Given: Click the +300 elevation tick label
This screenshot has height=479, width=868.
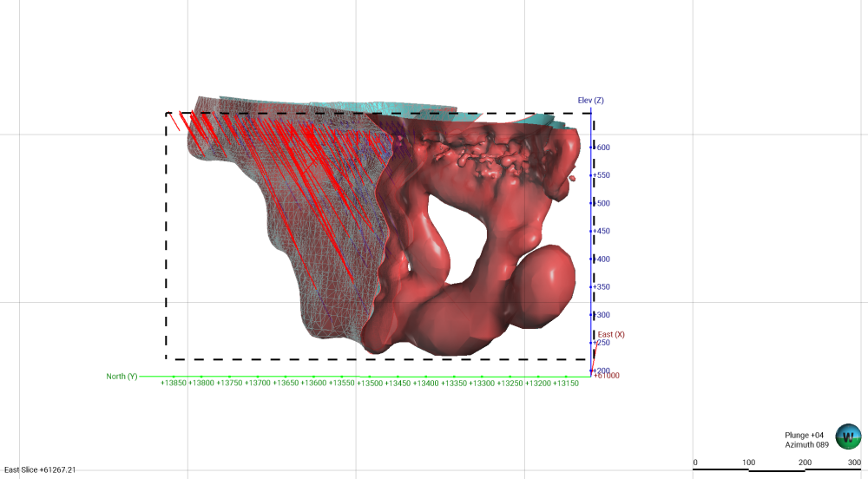Looking at the screenshot, I should (x=602, y=315).
